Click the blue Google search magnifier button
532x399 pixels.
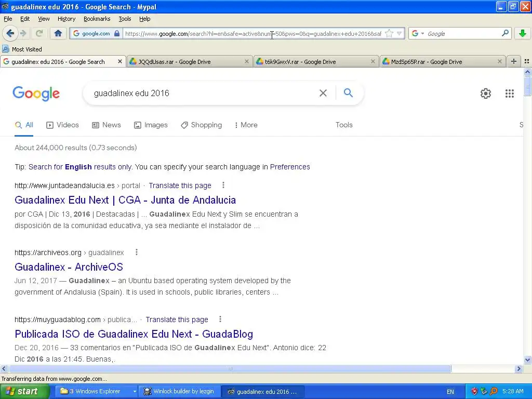pos(348,92)
